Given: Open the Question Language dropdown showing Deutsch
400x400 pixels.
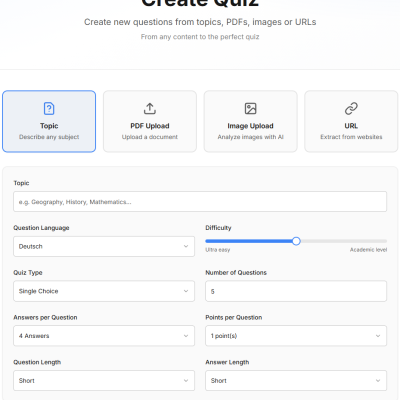Looking at the screenshot, I should click(104, 246).
